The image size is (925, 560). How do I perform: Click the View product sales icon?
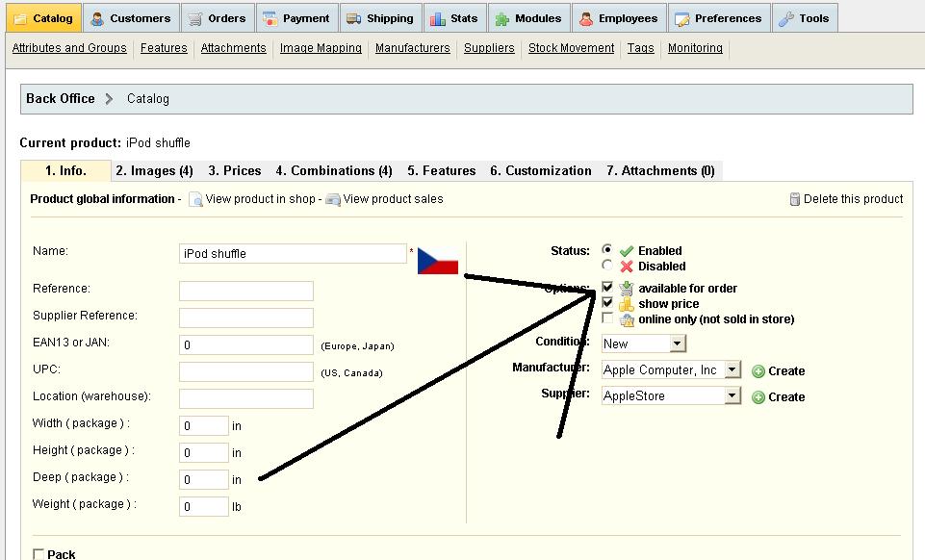(333, 200)
